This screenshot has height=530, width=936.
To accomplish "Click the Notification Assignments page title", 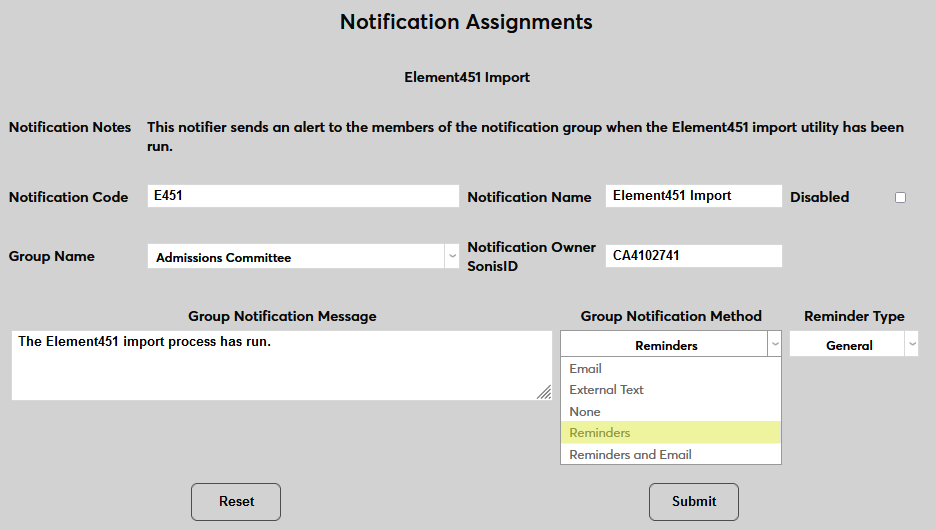I will 467,22.
